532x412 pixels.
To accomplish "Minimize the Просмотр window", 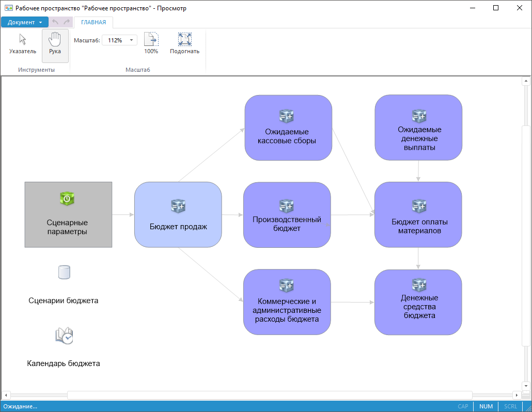I will point(472,8).
